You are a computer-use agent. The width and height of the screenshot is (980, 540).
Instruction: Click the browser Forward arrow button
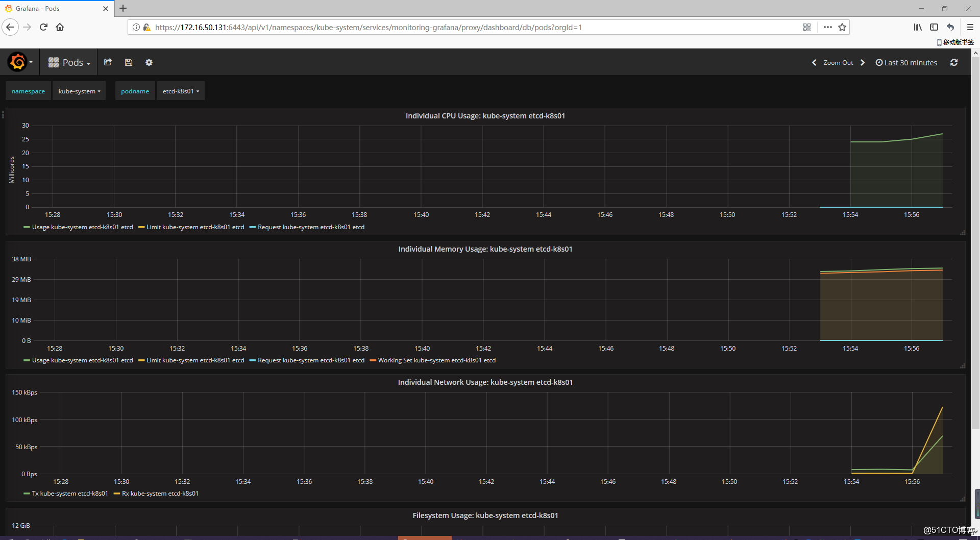27,27
